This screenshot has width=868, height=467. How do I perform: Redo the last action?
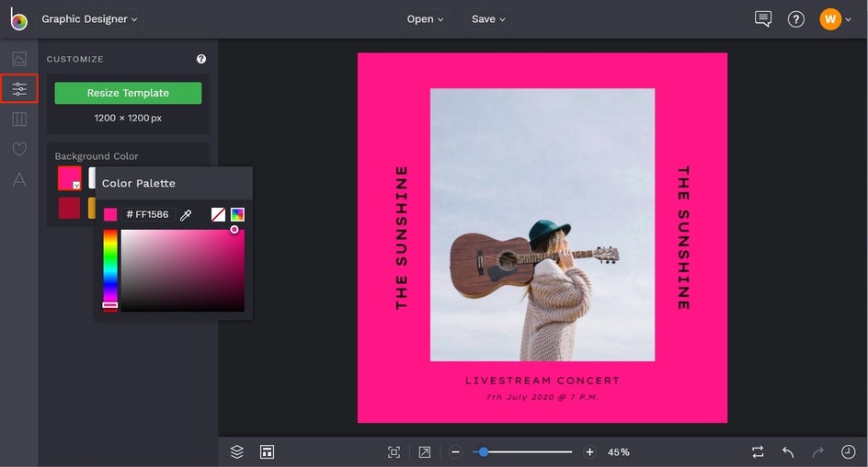point(818,452)
